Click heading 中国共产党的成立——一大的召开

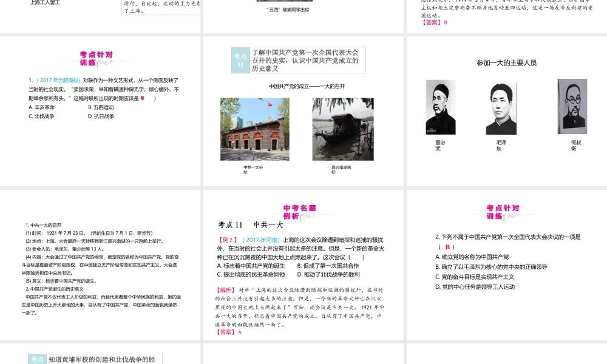pyautogui.click(x=307, y=86)
